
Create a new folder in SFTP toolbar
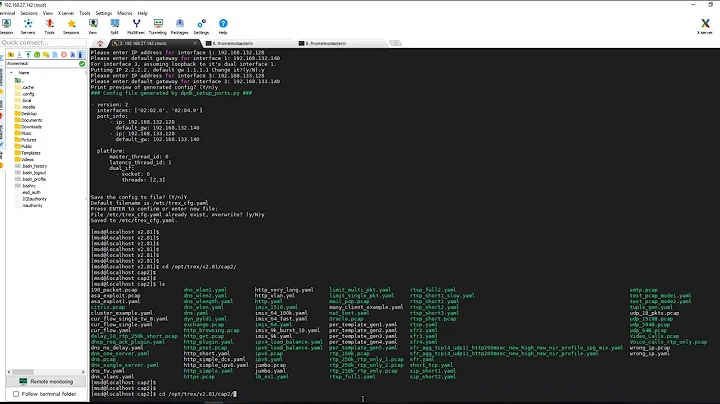46,55
